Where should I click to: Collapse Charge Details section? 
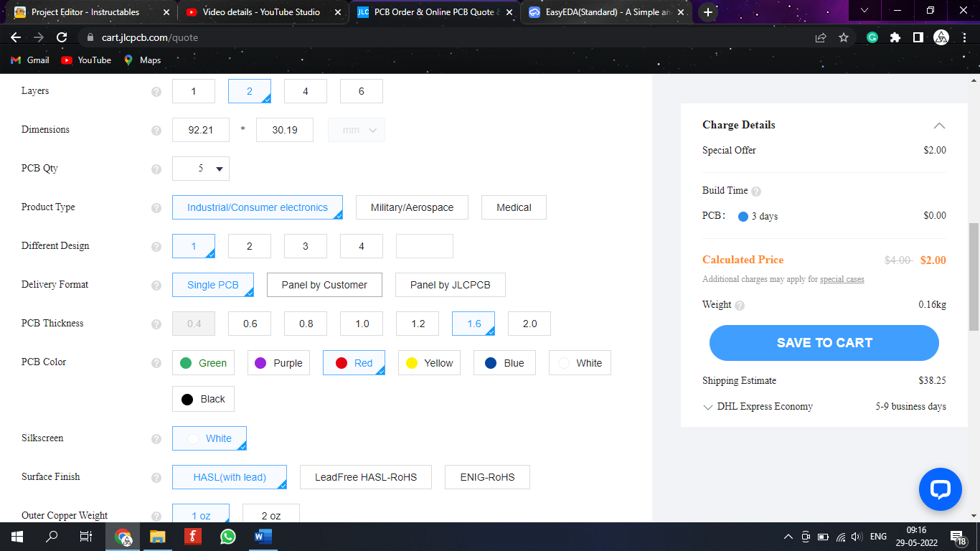click(x=939, y=126)
